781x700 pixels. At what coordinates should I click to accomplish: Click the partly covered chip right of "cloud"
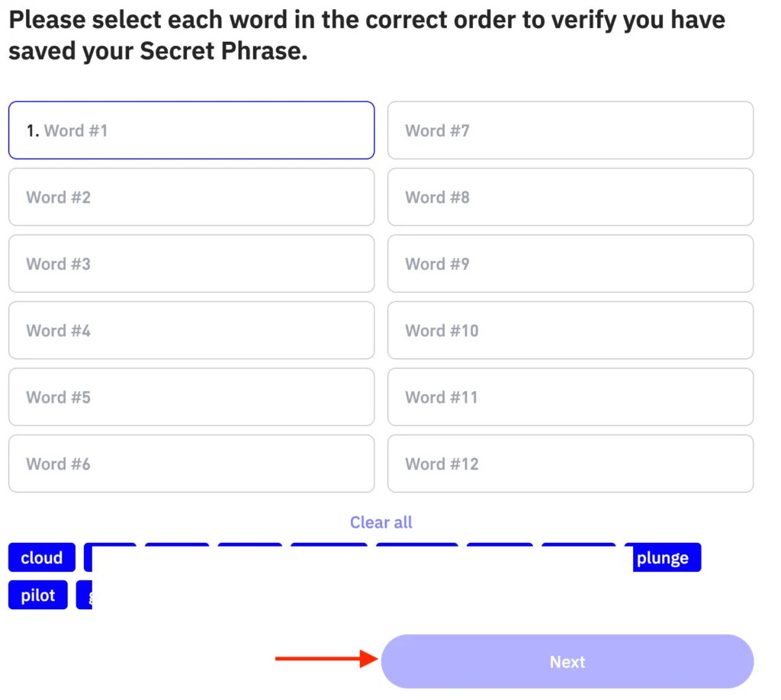(x=88, y=557)
